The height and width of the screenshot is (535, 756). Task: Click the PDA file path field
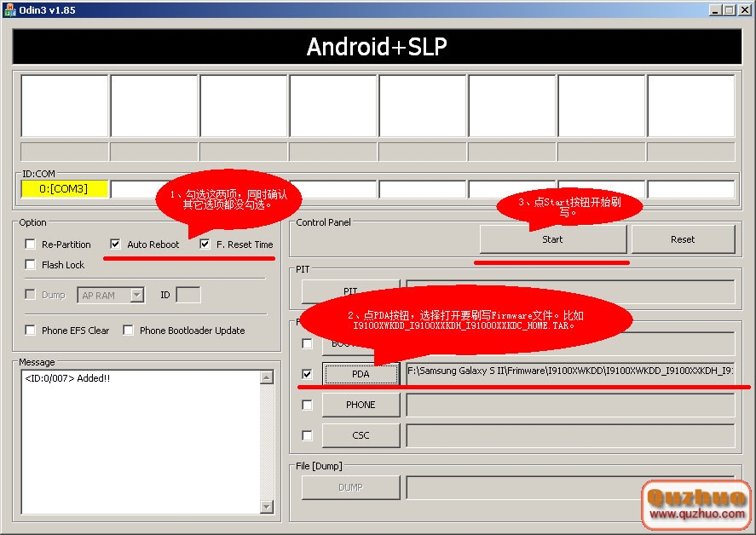click(570, 373)
